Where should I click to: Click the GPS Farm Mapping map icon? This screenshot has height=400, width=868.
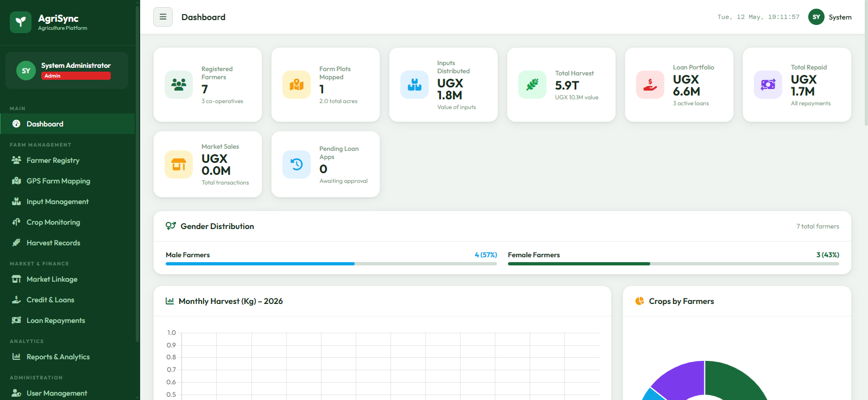16,181
